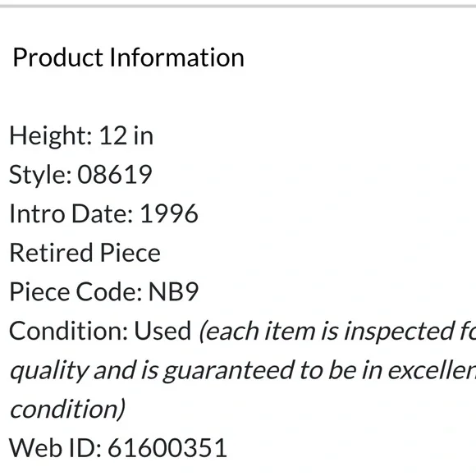Click the Retired Piece text
Screen dimensions: 476x476
(x=85, y=253)
